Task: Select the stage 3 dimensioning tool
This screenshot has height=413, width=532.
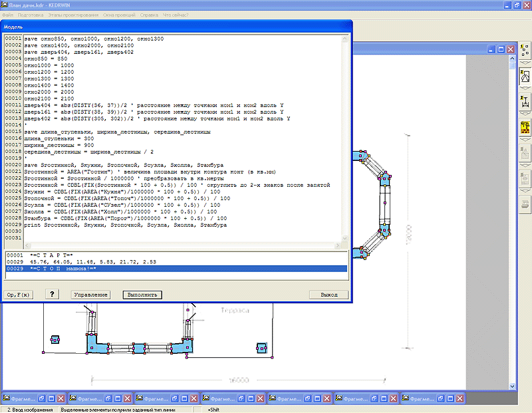Action: click(525, 102)
